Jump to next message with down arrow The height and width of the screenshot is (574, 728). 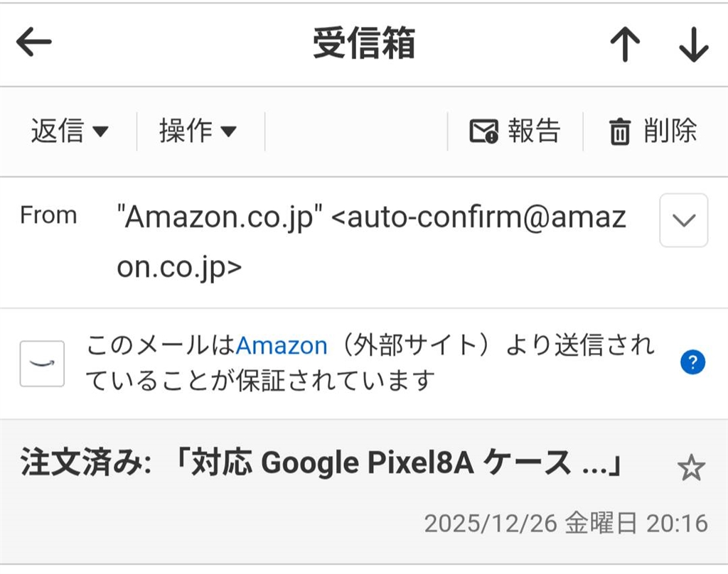click(693, 45)
